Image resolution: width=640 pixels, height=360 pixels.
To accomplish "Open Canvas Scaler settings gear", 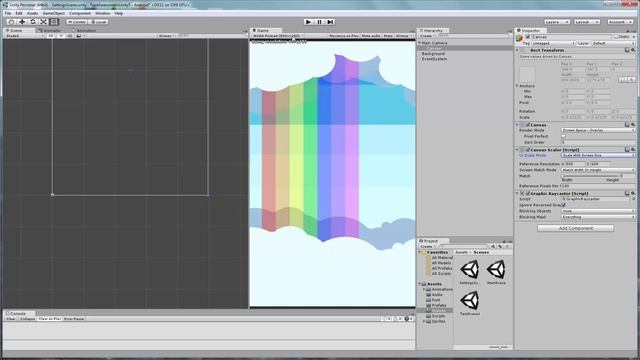I will [x=633, y=150].
